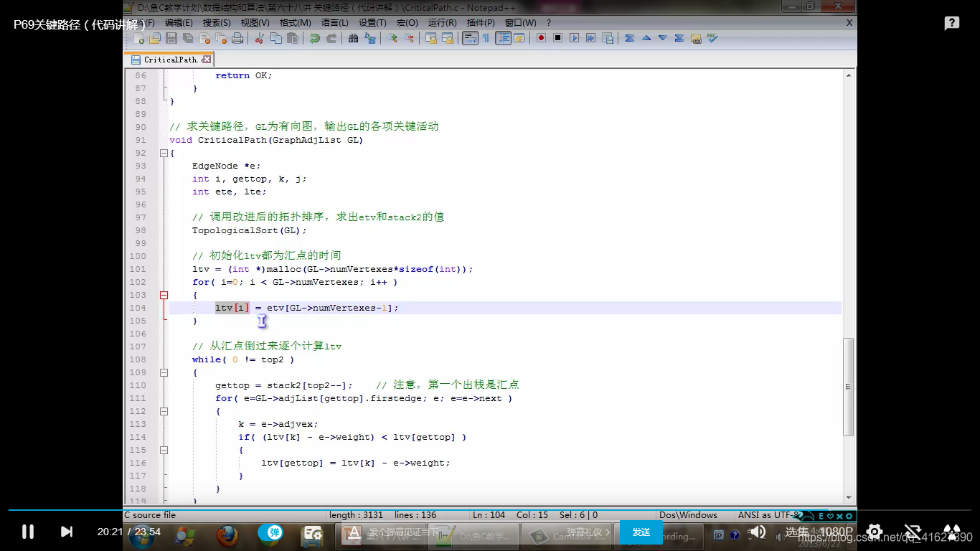Click the Replace toolbar icon
This screenshot has width=980, height=551.
(x=369, y=38)
